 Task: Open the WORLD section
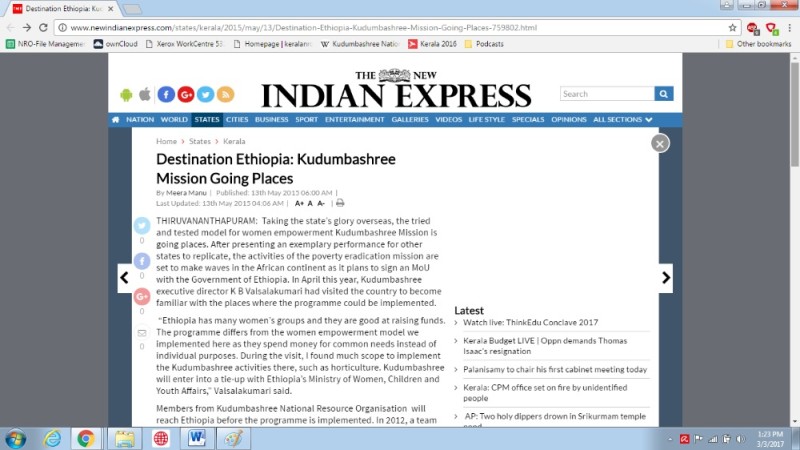174,119
